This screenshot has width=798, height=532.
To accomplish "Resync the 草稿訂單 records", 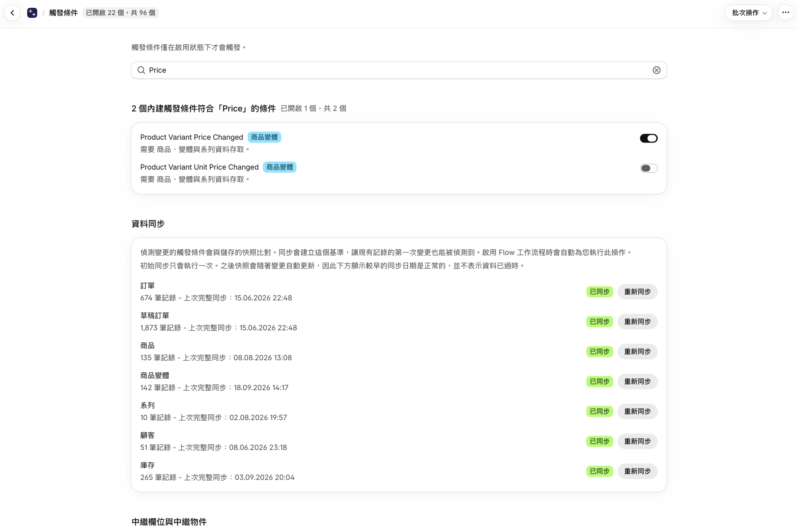I will (x=637, y=322).
